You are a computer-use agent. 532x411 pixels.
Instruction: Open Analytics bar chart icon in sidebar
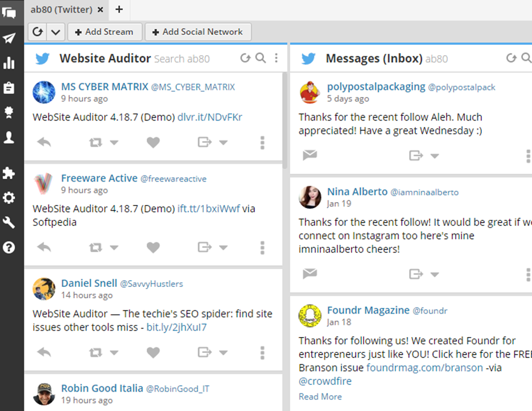9,63
